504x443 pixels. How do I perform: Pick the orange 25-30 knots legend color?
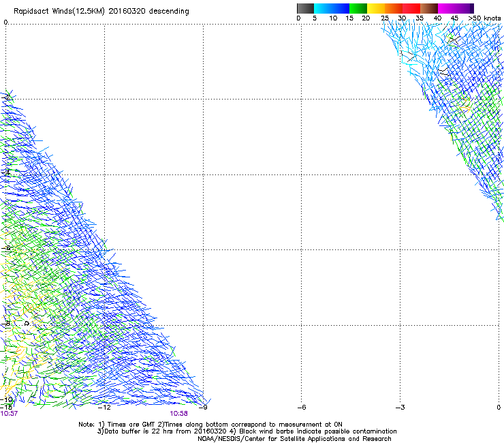pos(394,8)
